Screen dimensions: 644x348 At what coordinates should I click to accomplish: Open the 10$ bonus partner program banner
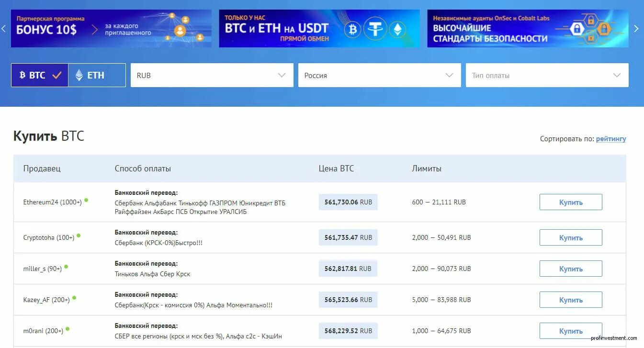111,29
